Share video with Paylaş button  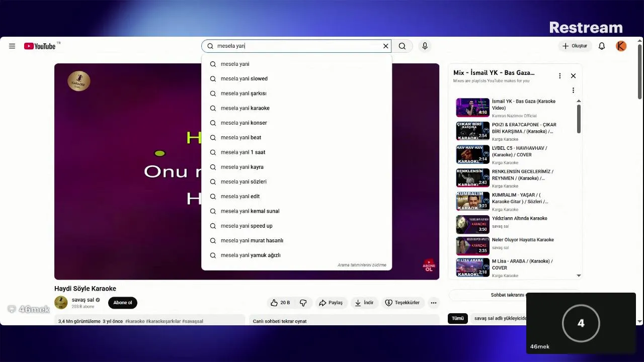(x=331, y=303)
